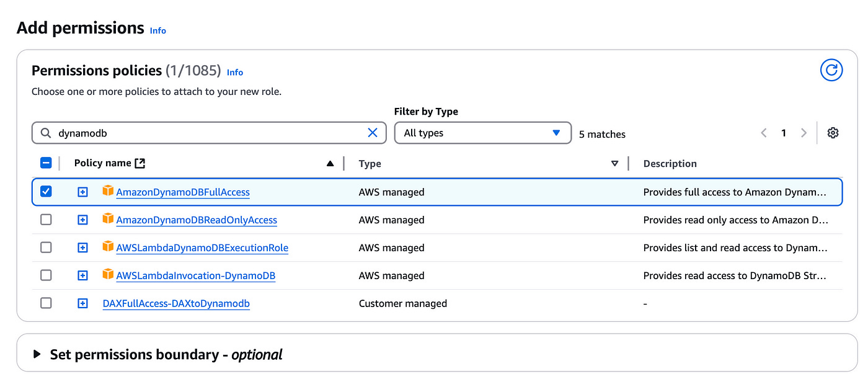The height and width of the screenshot is (379, 868).
Task: Expand DAXFullAccess-DAXtoDynamodb plus icon
Action: [x=82, y=303]
